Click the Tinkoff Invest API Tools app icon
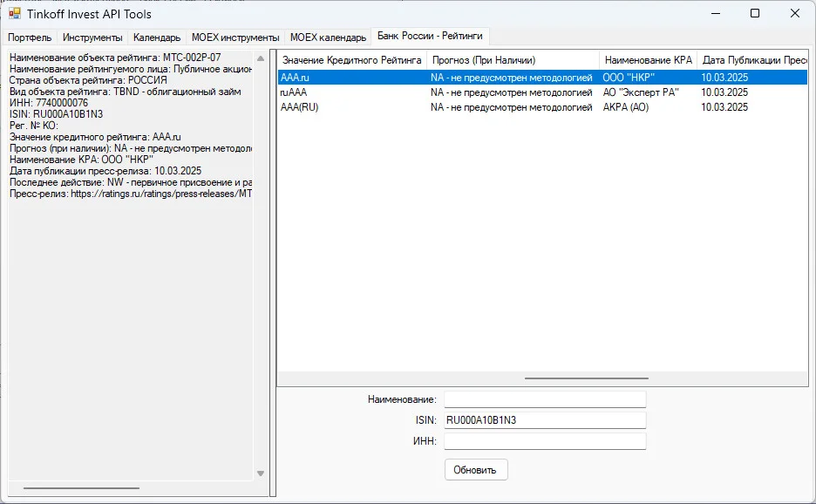Screen dimensions: 816x504 pyautogui.click(x=15, y=14)
